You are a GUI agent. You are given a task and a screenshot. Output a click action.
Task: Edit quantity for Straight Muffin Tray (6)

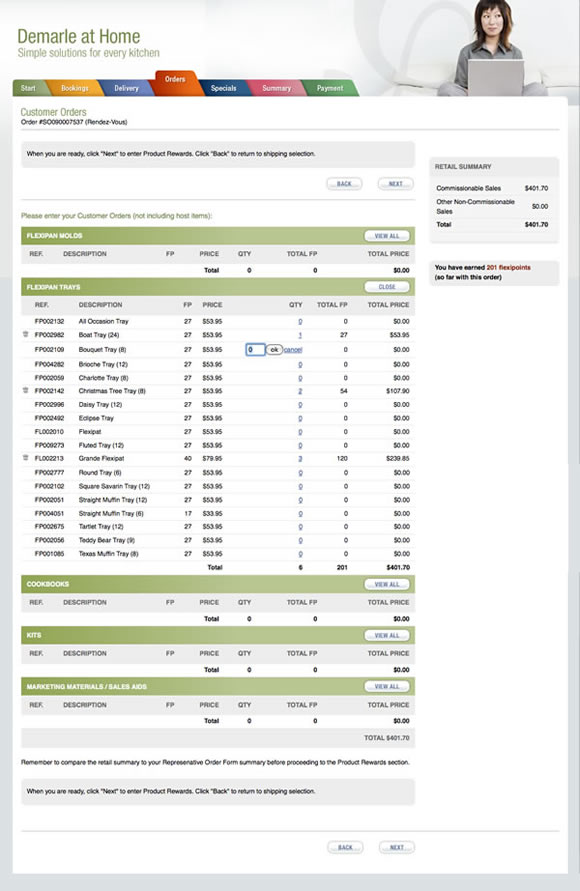[x=300, y=514]
